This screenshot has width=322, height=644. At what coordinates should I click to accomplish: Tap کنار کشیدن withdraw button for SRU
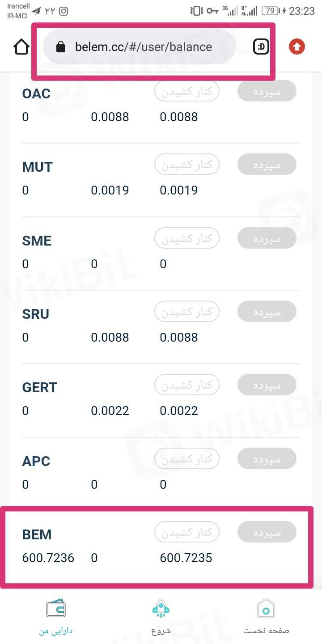(187, 311)
